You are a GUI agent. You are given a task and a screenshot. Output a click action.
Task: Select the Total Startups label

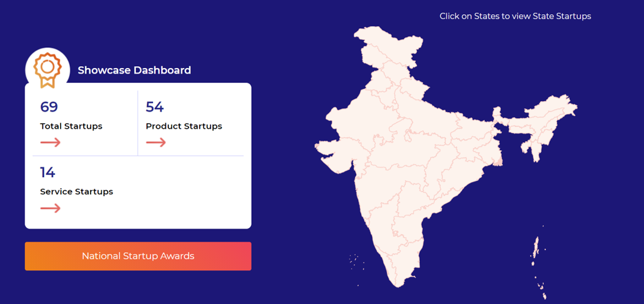[71, 126]
